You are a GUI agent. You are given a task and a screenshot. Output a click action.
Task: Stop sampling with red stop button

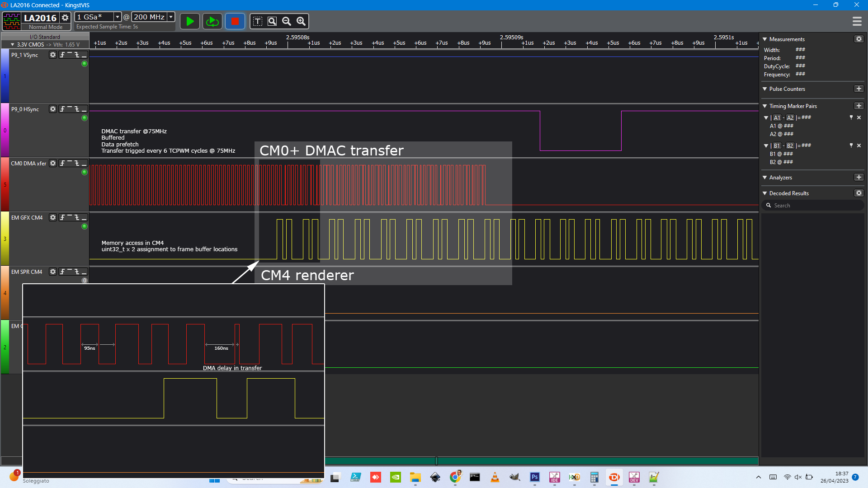(235, 21)
